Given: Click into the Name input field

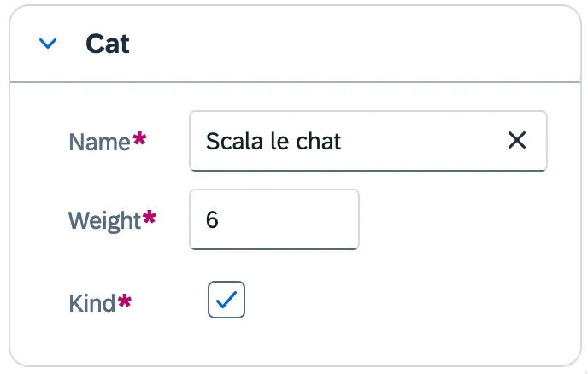Looking at the screenshot, I should [410, 141].
